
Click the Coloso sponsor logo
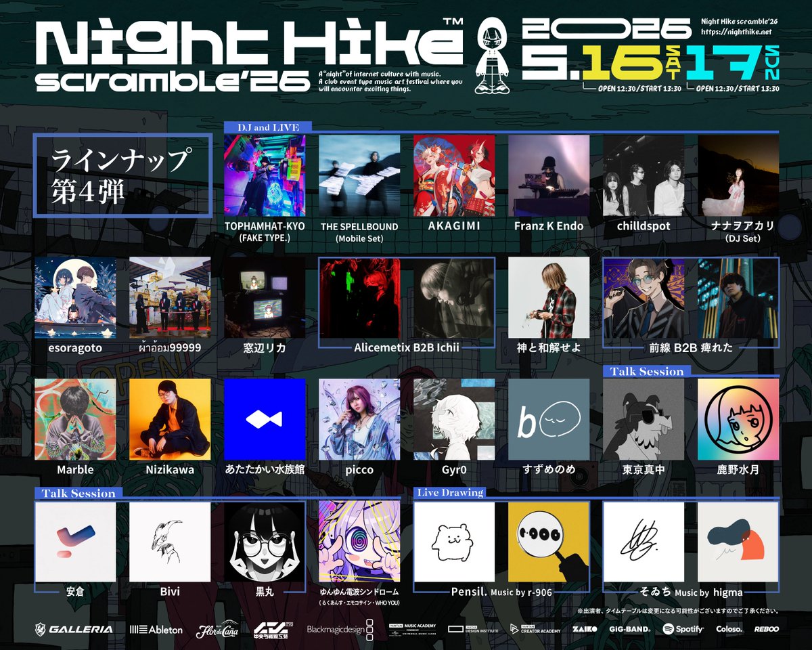(729, 628)
